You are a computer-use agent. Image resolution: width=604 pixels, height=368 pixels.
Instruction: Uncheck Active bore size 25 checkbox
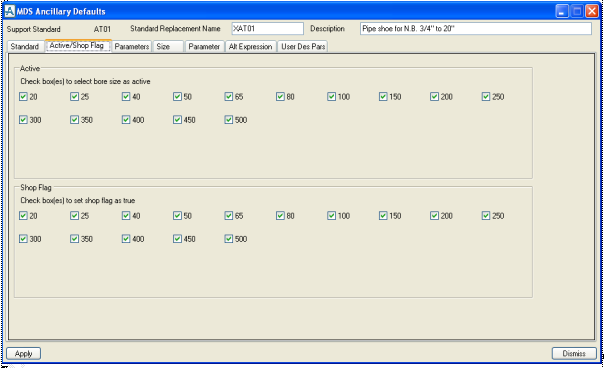pyautogui.click(x=74, y=96)
